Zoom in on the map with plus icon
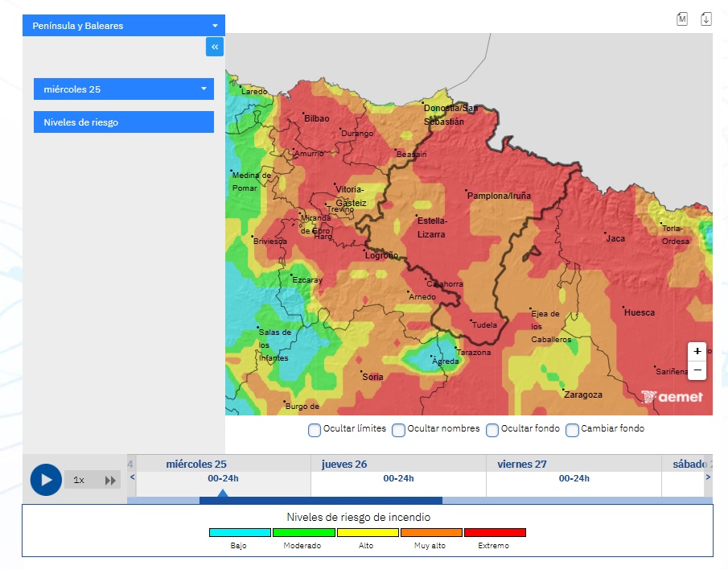 (x=697, y=351)
